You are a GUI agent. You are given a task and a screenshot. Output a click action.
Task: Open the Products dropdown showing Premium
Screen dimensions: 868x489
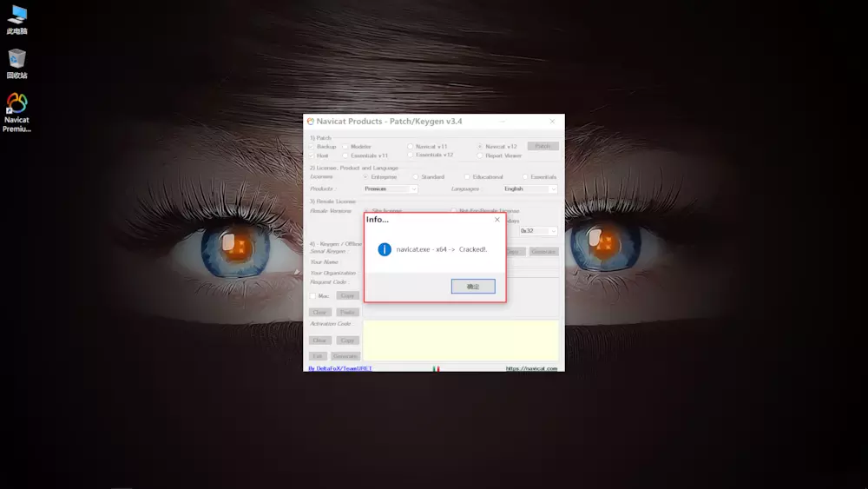pos(391,188)
